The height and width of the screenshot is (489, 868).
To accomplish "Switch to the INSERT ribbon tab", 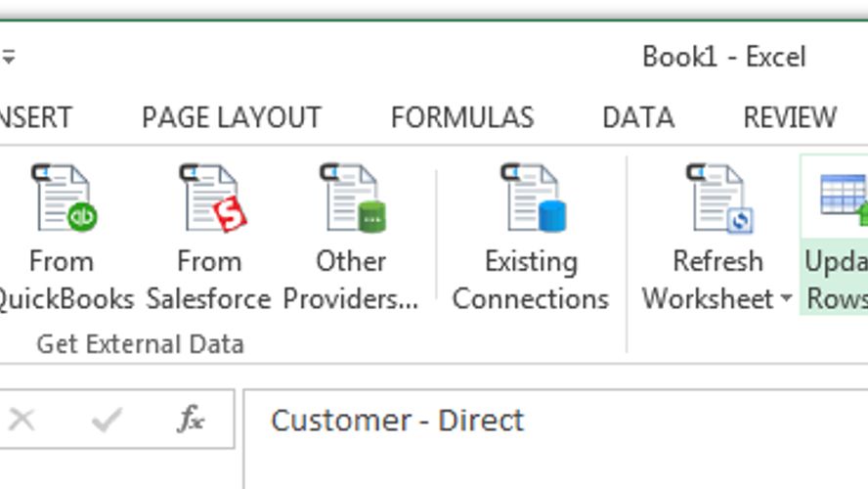I will click(x=35, y=117).
